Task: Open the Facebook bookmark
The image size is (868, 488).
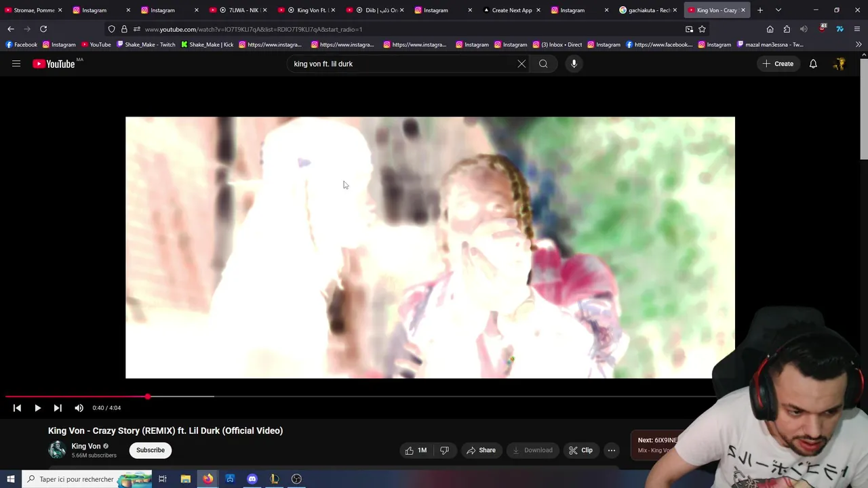Action: (21, 45)
